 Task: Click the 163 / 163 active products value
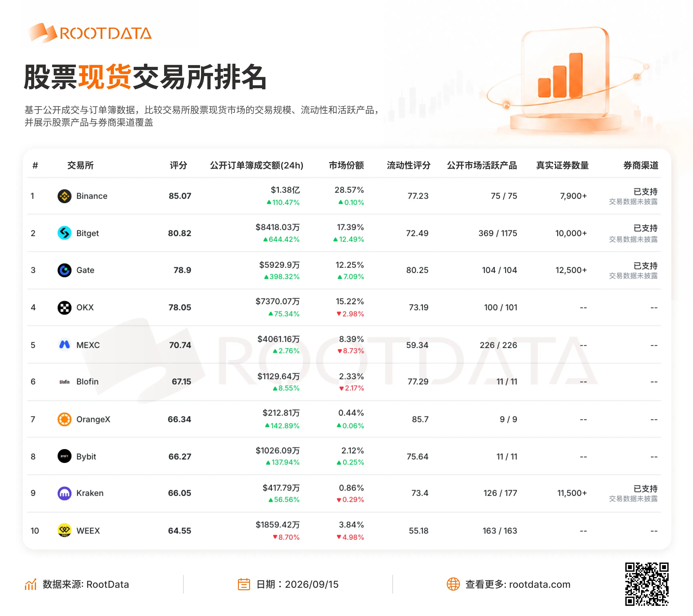[500, 531]
